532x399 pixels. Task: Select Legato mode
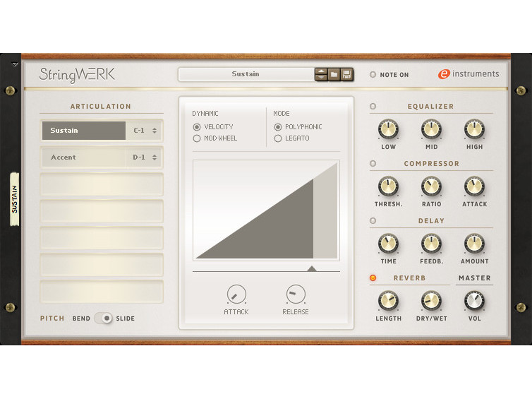click(x=278, y=138)
